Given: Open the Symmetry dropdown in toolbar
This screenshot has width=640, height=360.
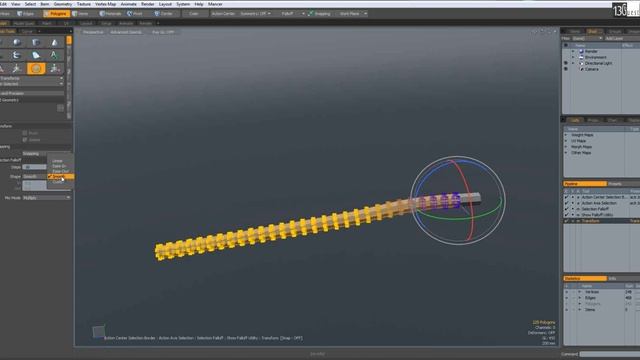Looking at the screenshot, I should coord(255,13).
